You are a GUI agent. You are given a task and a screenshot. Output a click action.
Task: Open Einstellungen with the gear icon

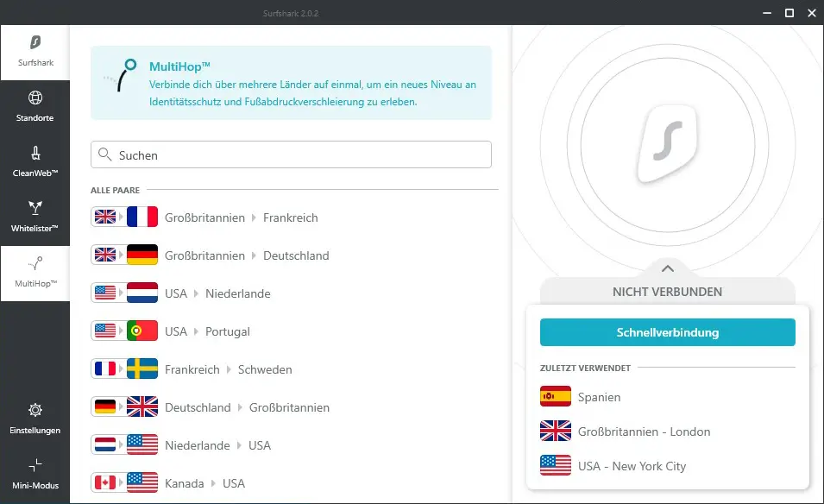coord(35,419)
